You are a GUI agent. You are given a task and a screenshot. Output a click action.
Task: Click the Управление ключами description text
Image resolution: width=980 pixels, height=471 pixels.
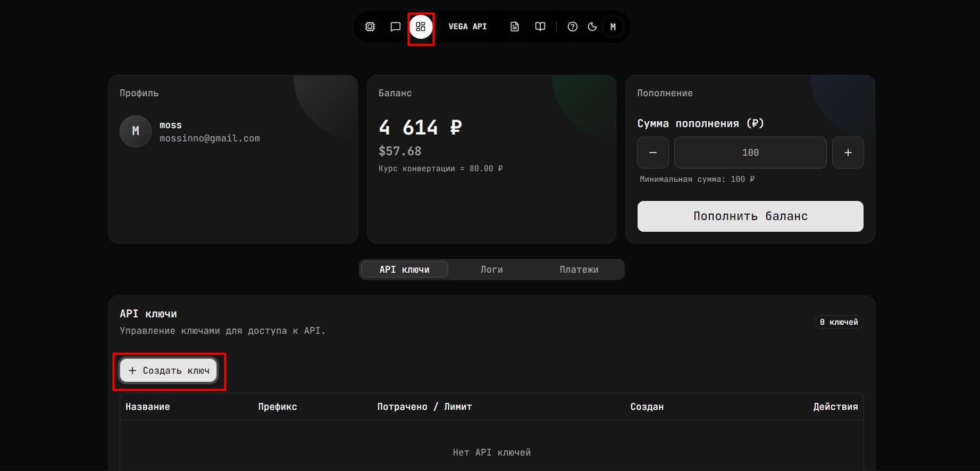pos(222,331)
